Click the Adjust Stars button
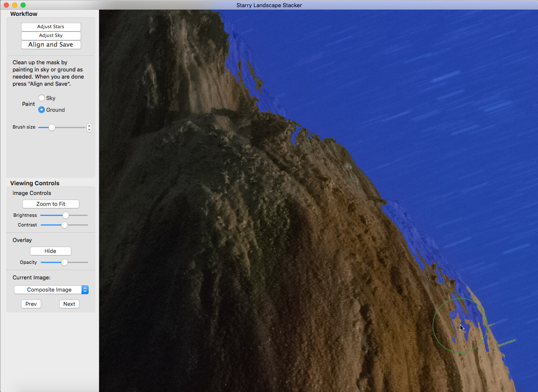This screenshot has width=538, height=392. pos(51,27)
